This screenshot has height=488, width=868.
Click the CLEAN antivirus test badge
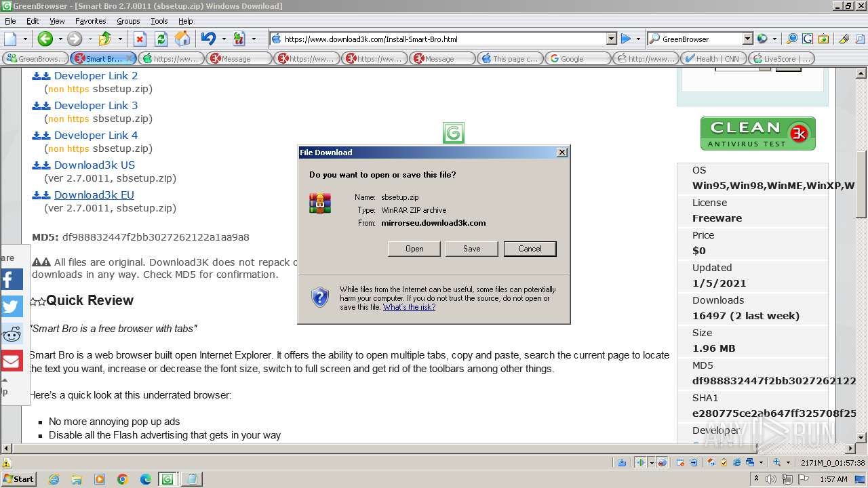coord(757,134)
